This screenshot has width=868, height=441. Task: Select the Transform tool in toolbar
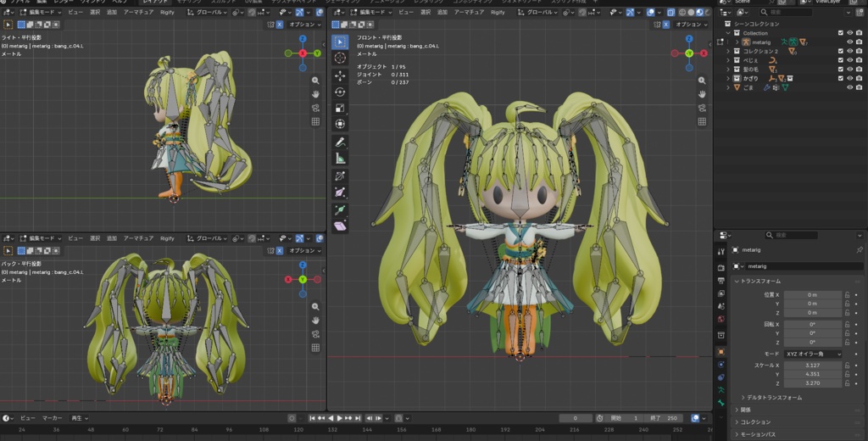pyautogui.click(x=340, y=124)
